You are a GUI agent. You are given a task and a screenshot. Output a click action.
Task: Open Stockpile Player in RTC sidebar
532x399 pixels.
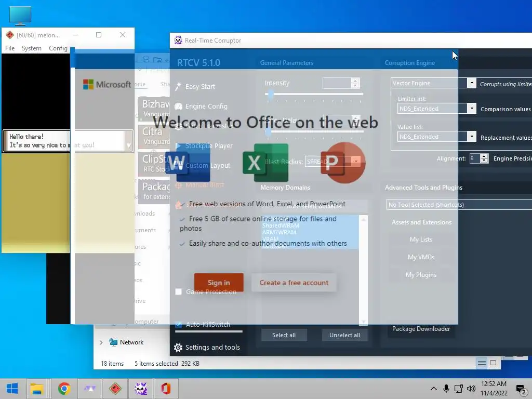[204, 145]
